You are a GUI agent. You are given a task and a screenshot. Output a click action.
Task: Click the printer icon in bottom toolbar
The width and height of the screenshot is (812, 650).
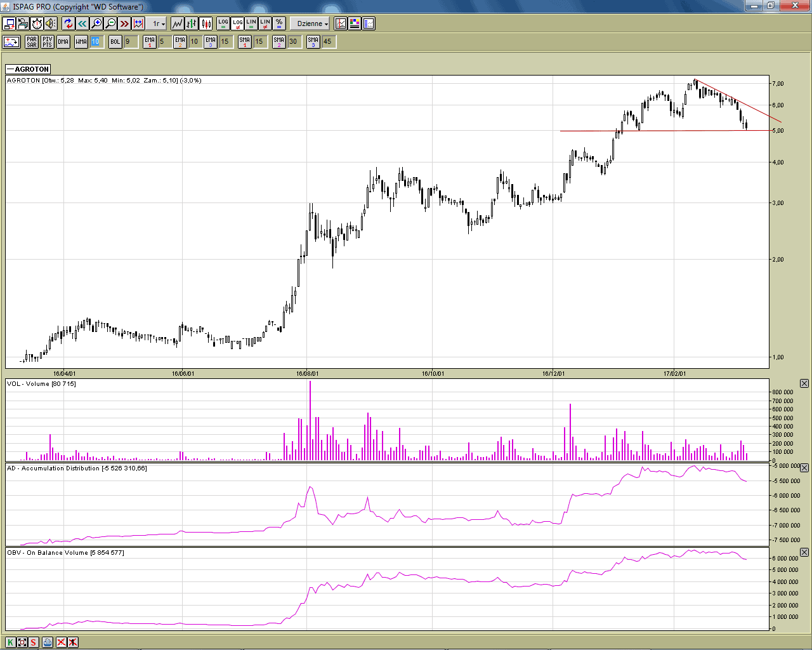48,642
